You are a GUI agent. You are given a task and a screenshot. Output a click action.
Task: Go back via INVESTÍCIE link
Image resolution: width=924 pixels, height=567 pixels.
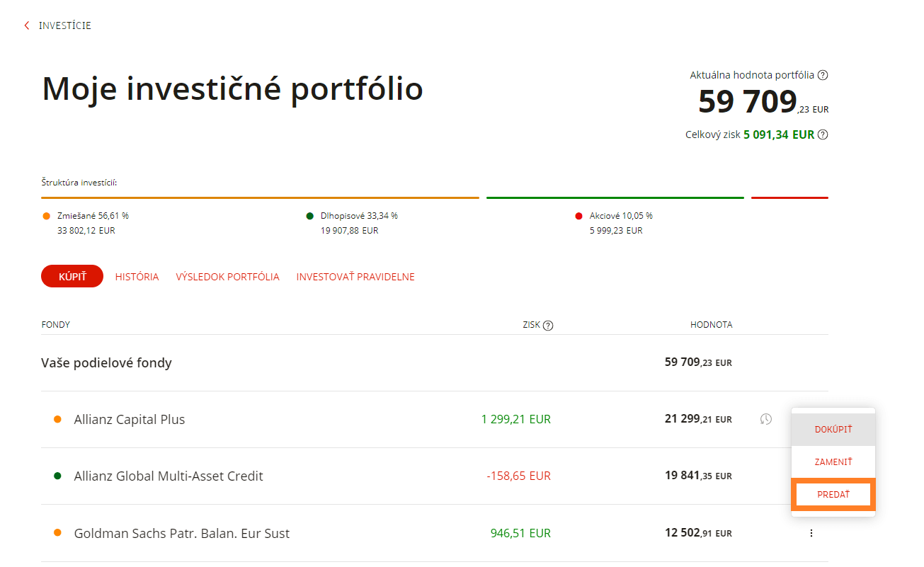coord(65,25)
